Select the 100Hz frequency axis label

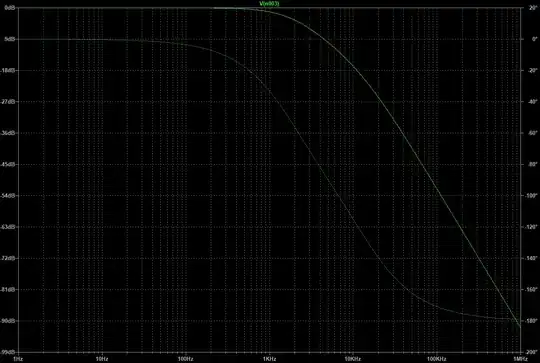click(x=185, y=359)
